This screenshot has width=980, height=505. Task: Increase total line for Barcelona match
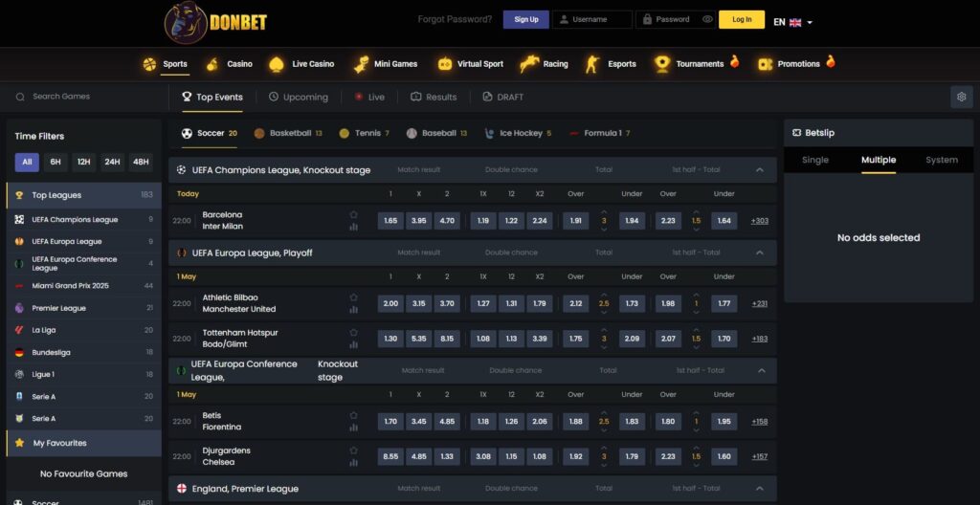click(x=604, y=212)
